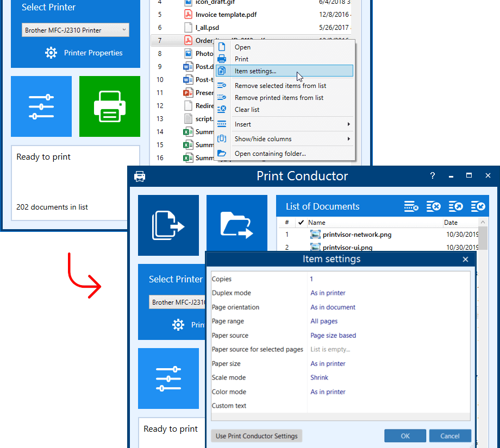Click the settings sliders tile in front window

[x=168, y=378]
